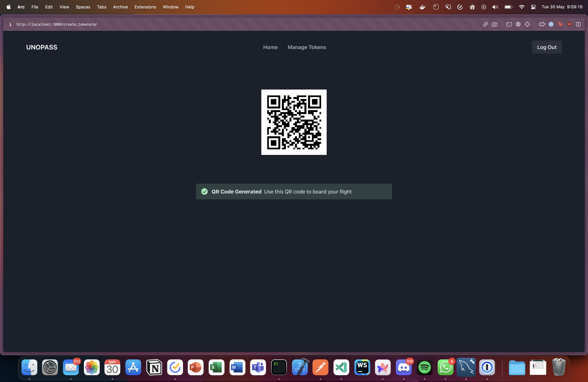
Task: Click the globe network icon
Action: coord(518,24)
